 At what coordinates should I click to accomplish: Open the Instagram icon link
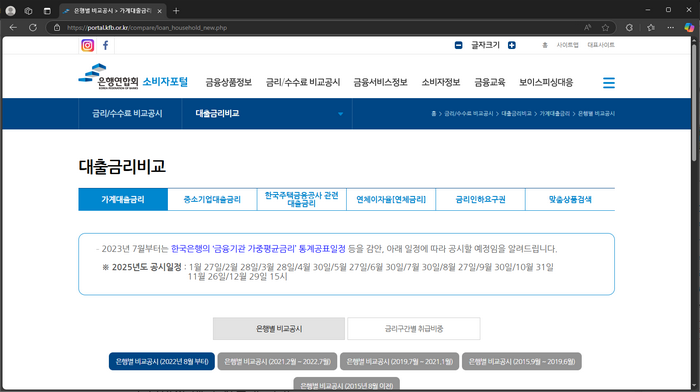click(x=88, y=45)
